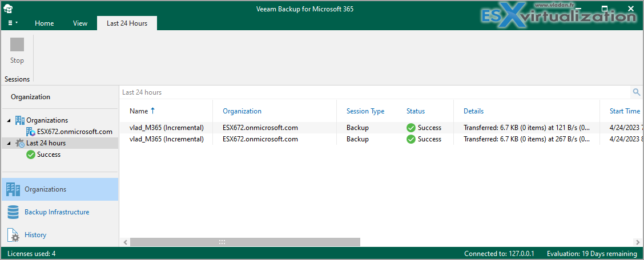
Task: Sort by Session Type column
Action: pos(365,111)
